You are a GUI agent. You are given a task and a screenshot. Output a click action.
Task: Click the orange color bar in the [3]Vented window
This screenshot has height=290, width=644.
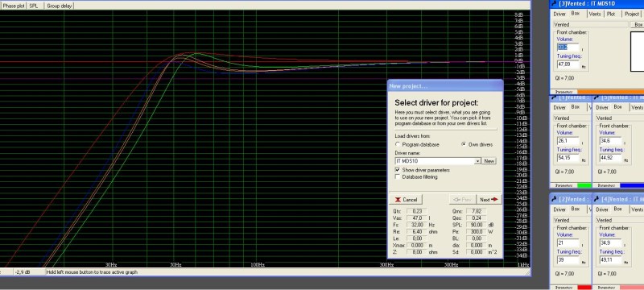610,92
